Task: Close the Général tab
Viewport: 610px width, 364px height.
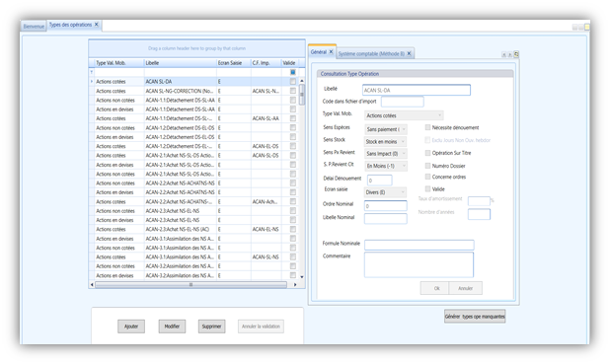Action: coord(331,51)
